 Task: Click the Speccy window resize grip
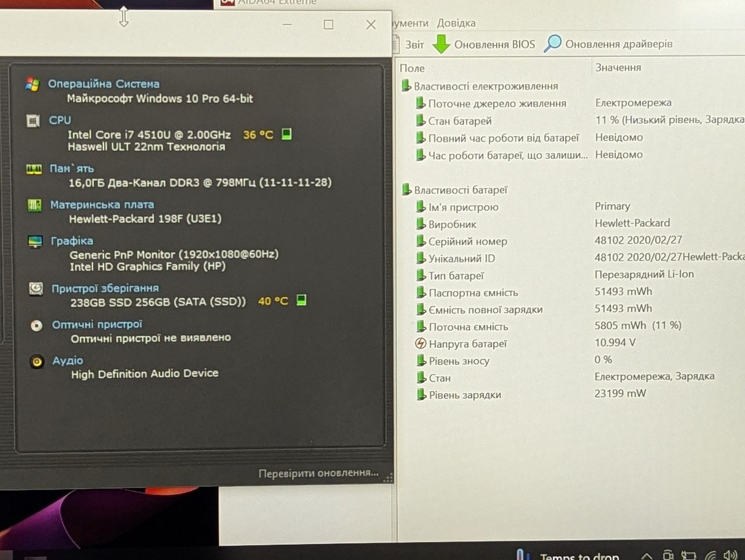[x=388, y=477]
